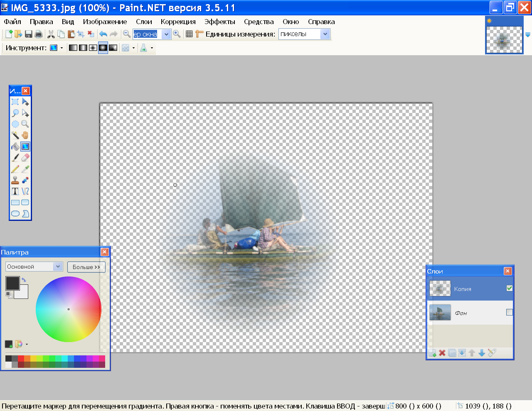Open the image list arrow near thumbnail
The height and width of the screenshot is (411, 532).
(x=528, y=35)
